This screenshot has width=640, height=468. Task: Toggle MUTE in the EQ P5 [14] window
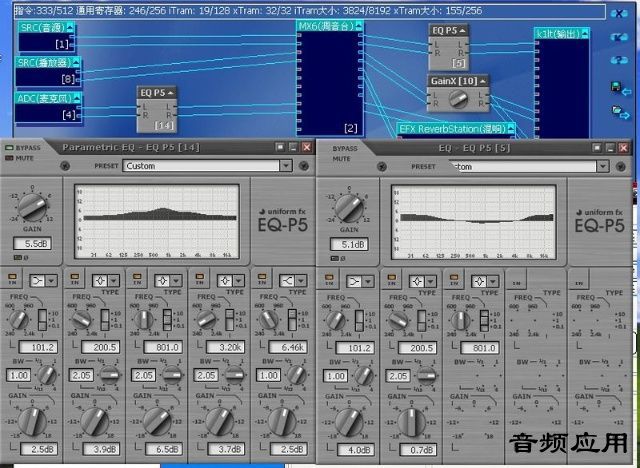click(9, 158)
